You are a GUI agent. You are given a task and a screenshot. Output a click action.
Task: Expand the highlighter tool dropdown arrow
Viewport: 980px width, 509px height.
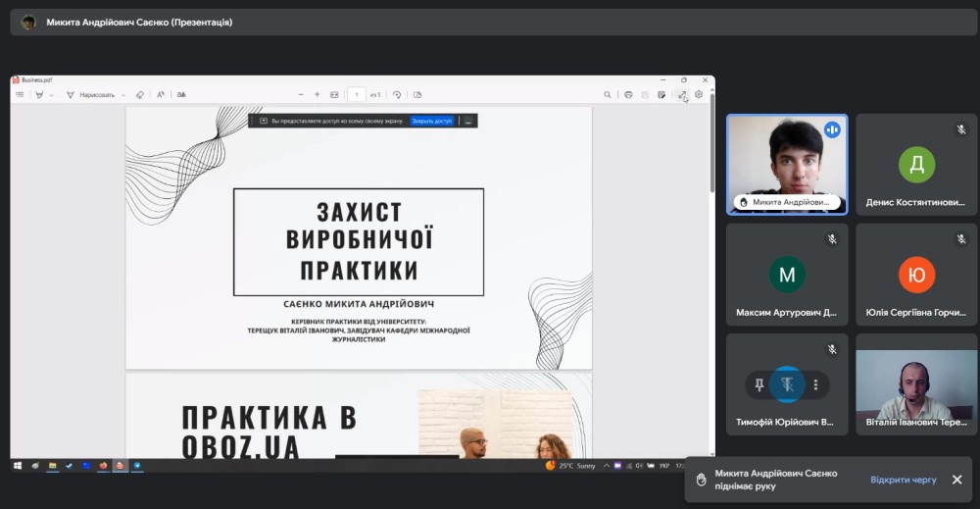click(x=52, y=95)
